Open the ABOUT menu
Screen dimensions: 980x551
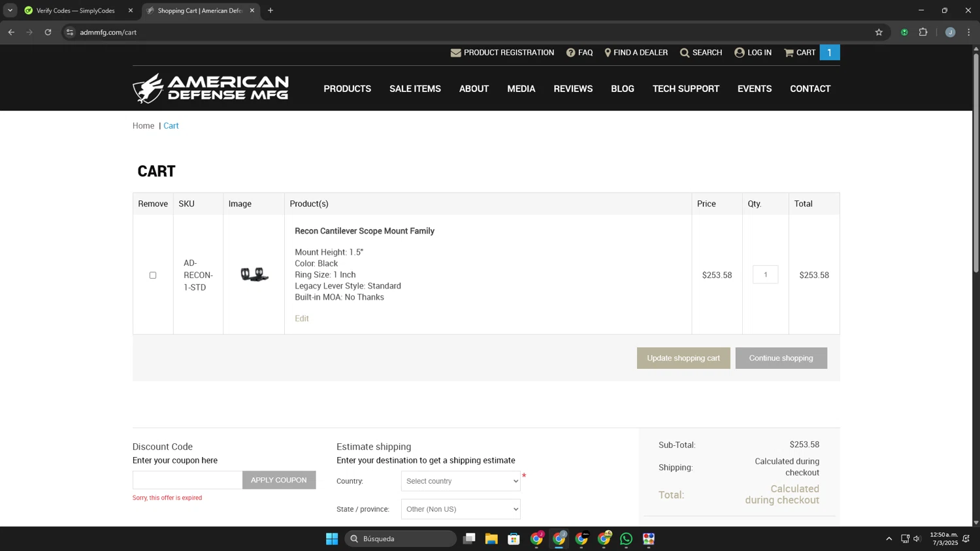point(474,89)
